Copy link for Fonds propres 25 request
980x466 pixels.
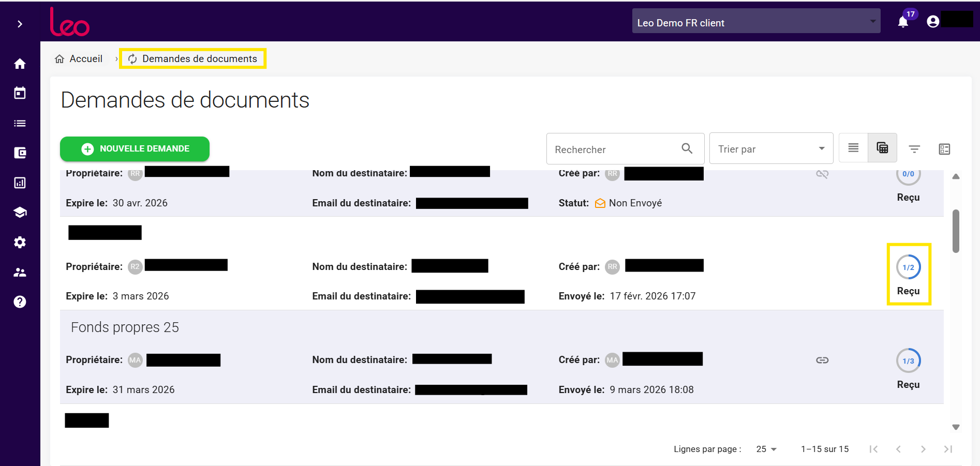pyautogui.click(x=822, y=360)
